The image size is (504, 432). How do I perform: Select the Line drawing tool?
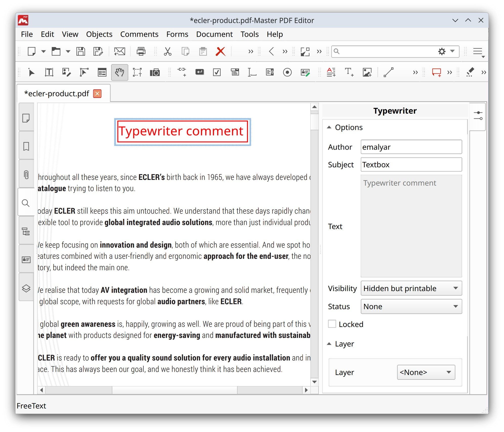[388, 72]
